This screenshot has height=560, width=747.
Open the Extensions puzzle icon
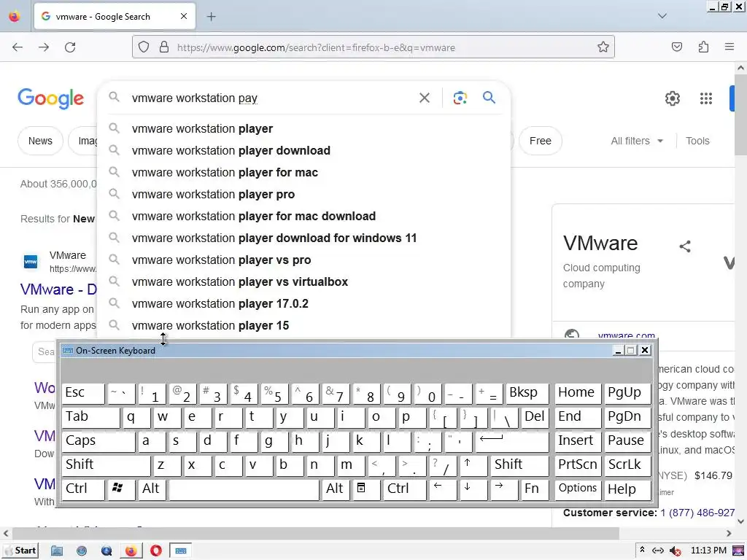[x=703, y=47]
